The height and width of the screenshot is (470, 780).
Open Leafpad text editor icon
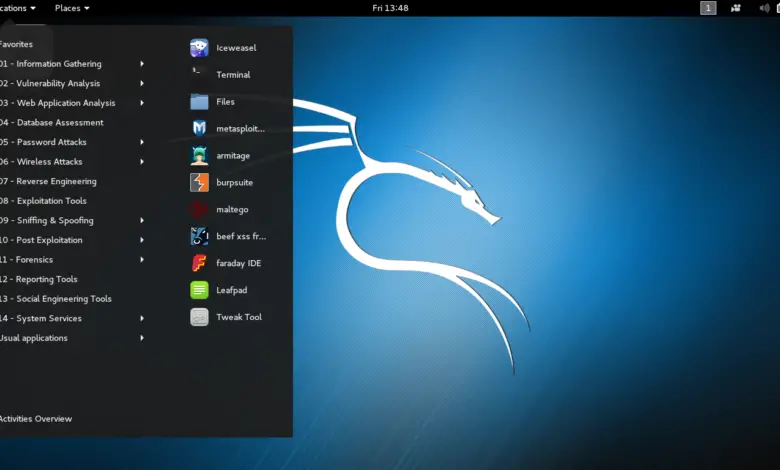199,290
